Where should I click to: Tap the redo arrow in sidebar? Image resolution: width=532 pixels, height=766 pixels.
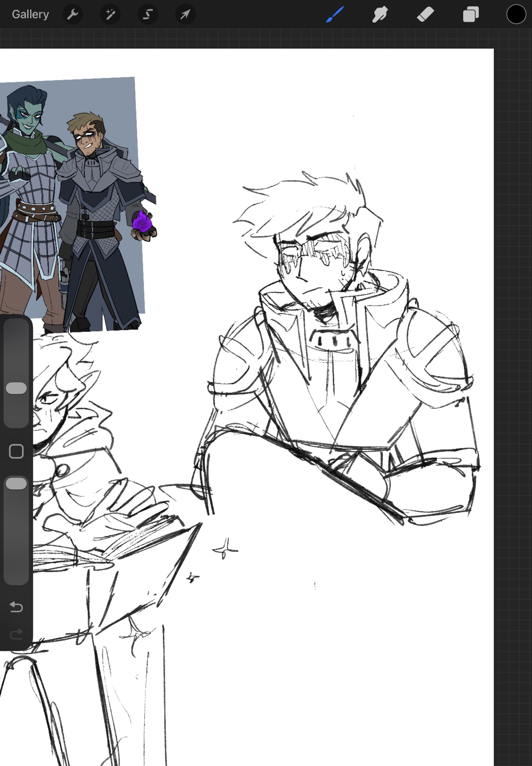click(x=16, y=635)
